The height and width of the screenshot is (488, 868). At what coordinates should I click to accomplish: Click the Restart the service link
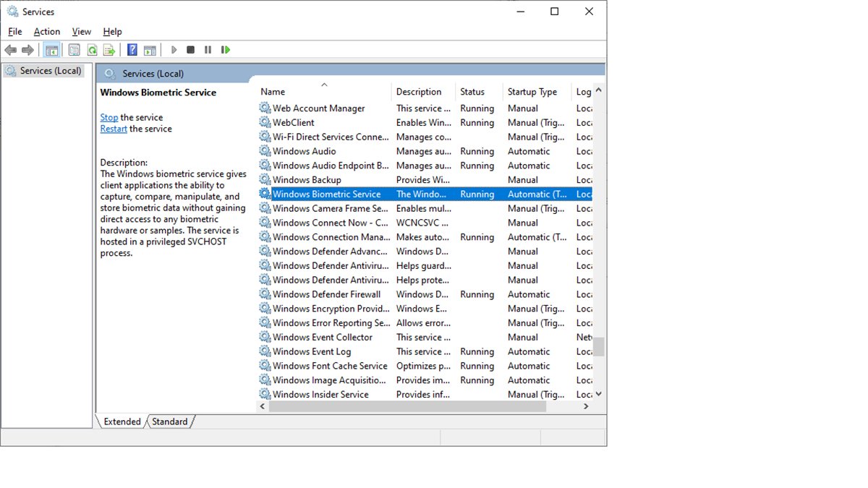click(x=114, y=128)
